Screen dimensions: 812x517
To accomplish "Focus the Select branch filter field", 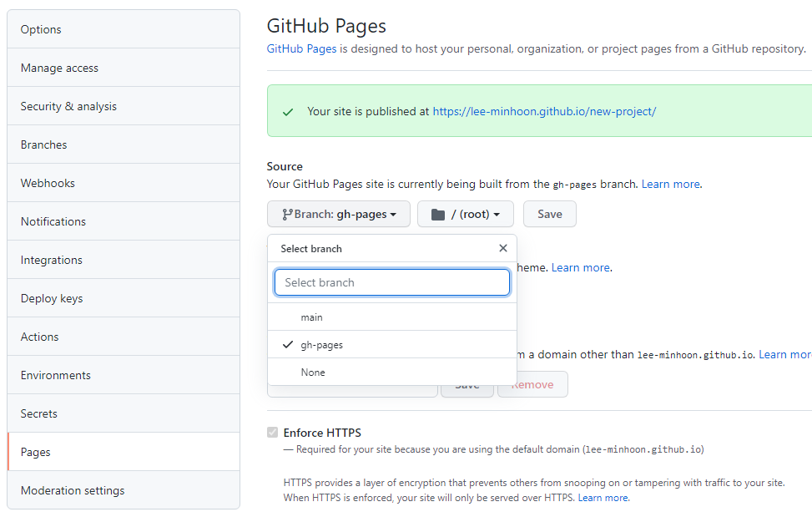I will [x=392, y=282].
